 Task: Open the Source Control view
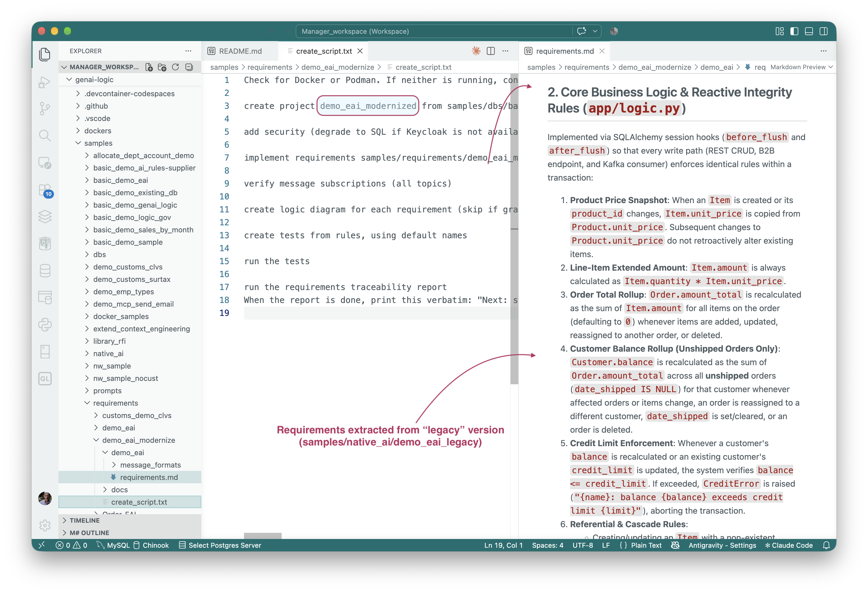pyautogui.click(x=45, y=108)
